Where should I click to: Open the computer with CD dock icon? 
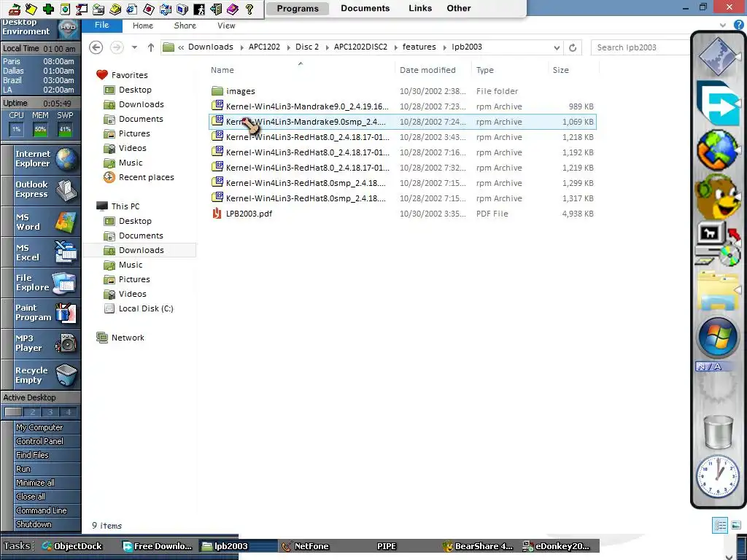pos(719,245)
